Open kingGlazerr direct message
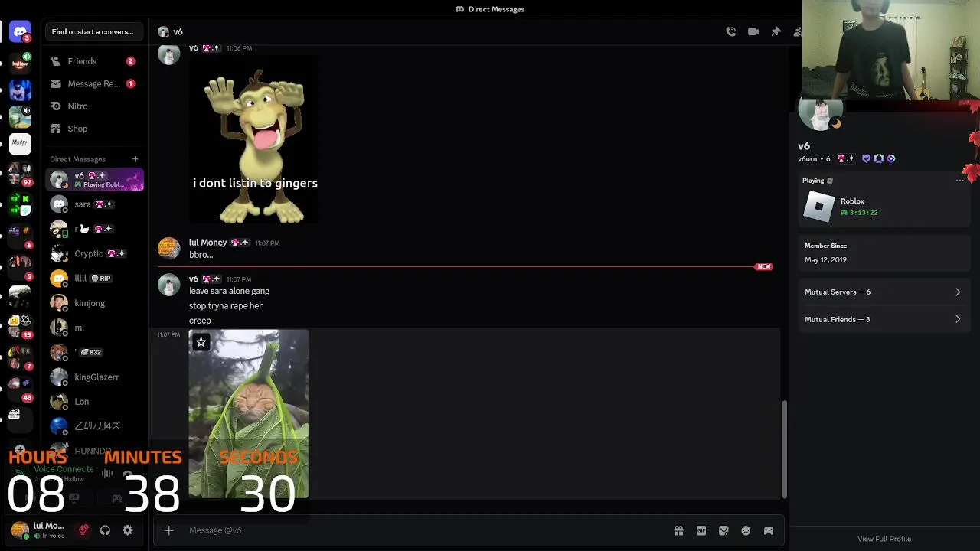 point(94,377)
